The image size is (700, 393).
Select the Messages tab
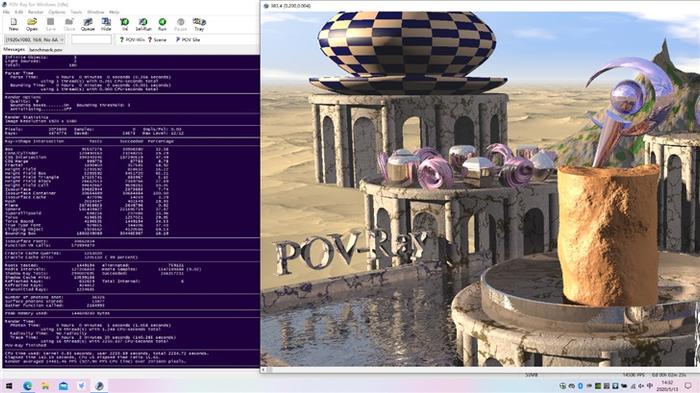coord(14,50)
